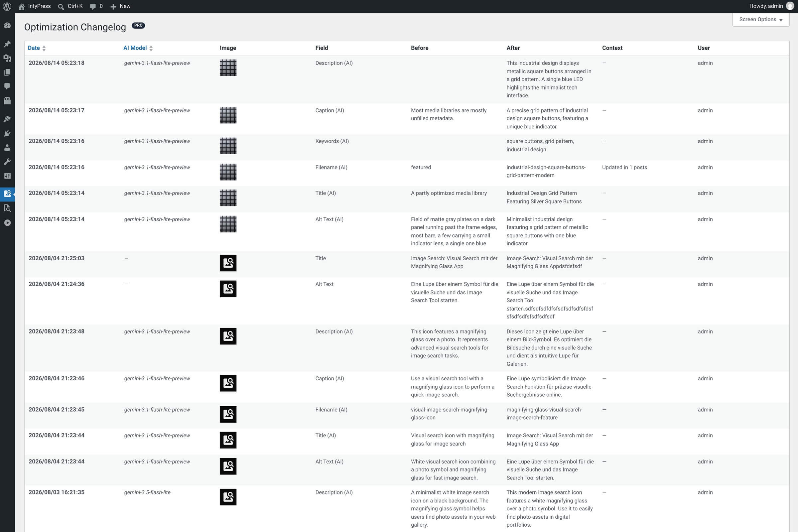Click the 'A partly optimized media library' text

pos(449,193)
